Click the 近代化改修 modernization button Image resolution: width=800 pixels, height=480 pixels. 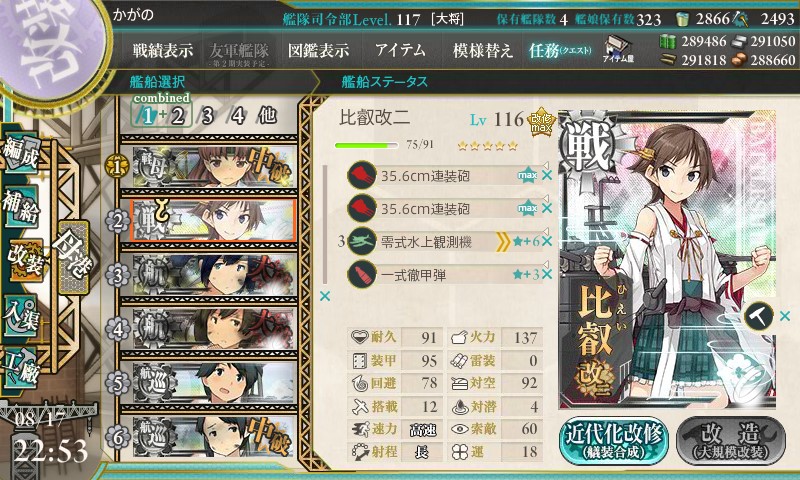[x=614, y=441]
